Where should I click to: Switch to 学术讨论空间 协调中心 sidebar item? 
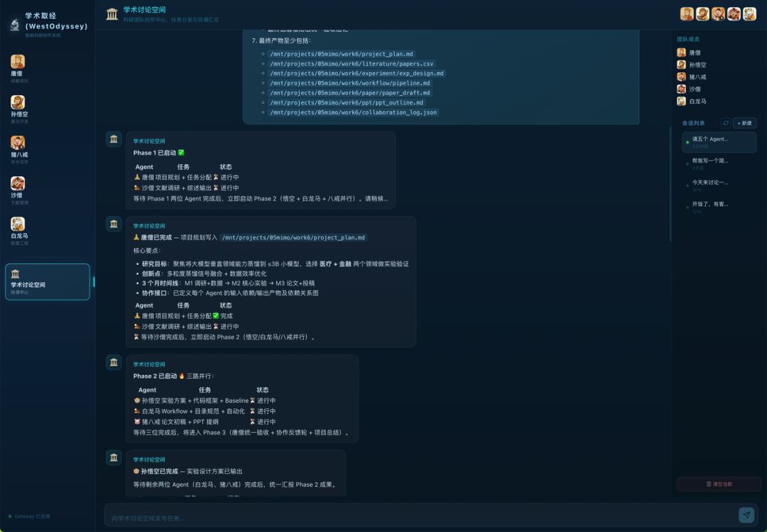coord(47,281)
